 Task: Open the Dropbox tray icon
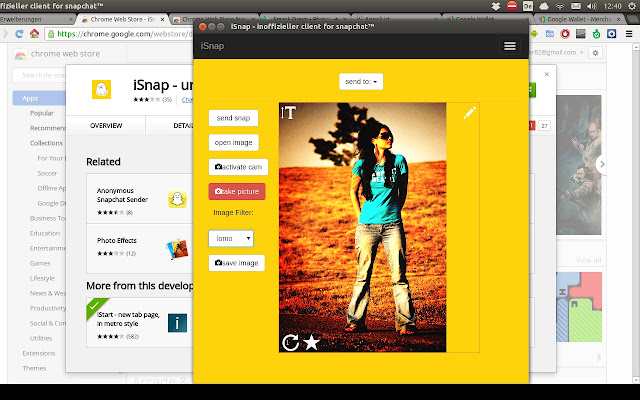click(x=496, y=6)
